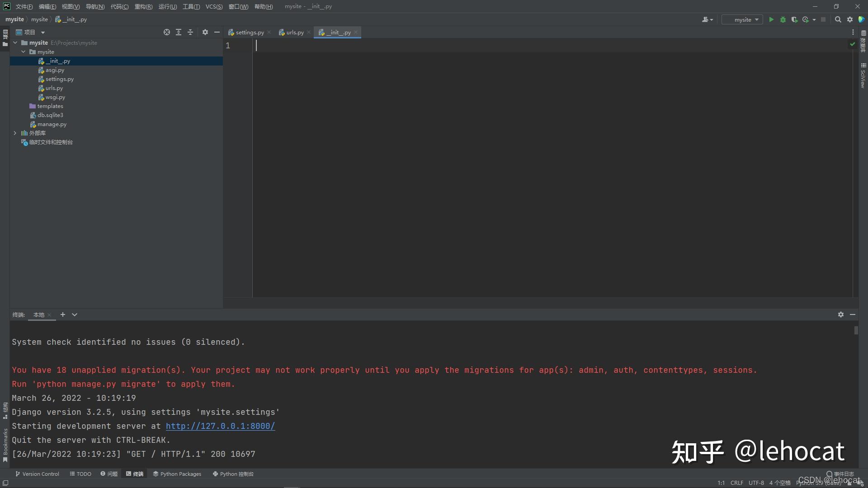
Task: Open the VCS(S) menu
Action: (x=214, y=6)
